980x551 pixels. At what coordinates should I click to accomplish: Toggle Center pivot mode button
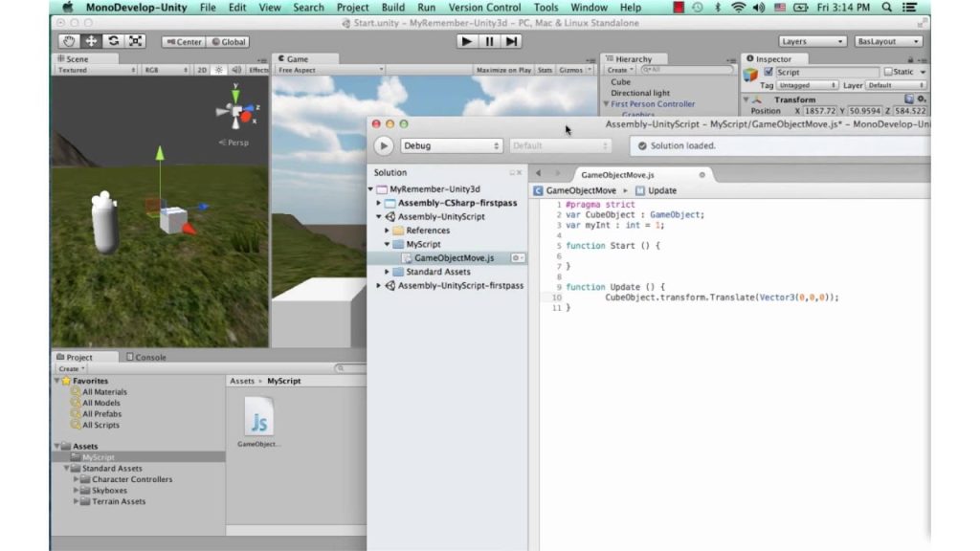point(185,42)
